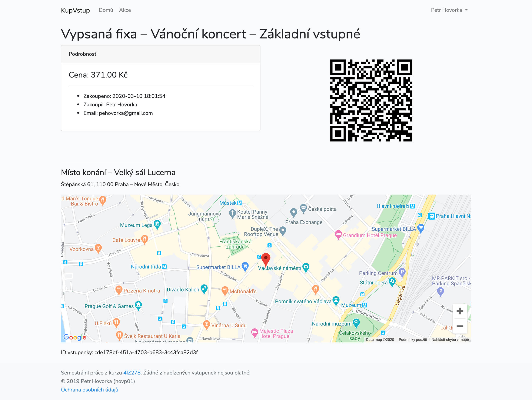Click the Státní opera music marker
The height and width of the screenshot is (400, 532).
(392, 282)
